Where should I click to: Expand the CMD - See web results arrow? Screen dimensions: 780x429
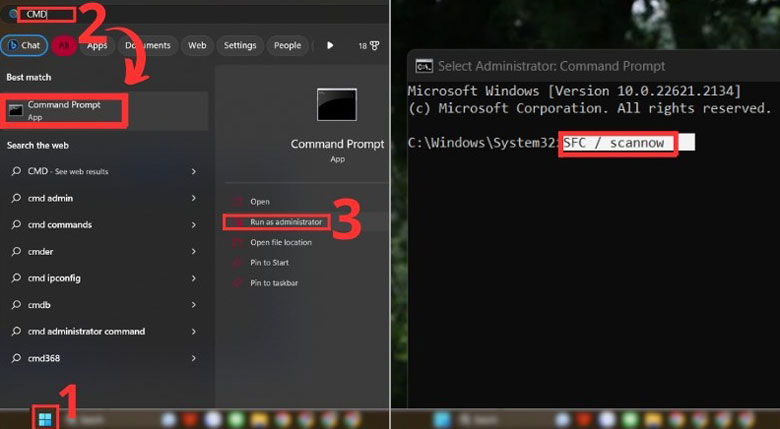194,171
